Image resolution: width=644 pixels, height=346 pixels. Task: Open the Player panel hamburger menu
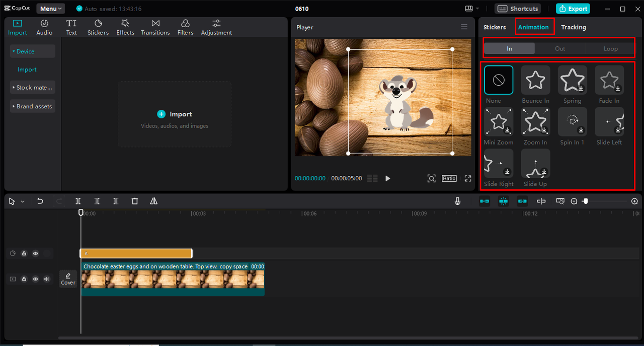(464, 27)
